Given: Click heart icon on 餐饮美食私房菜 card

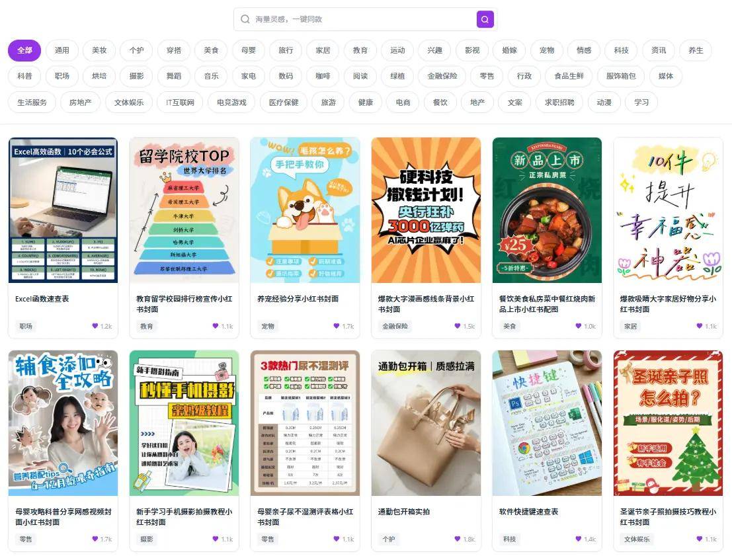Looking at the screenshot, I should point(579,326).
